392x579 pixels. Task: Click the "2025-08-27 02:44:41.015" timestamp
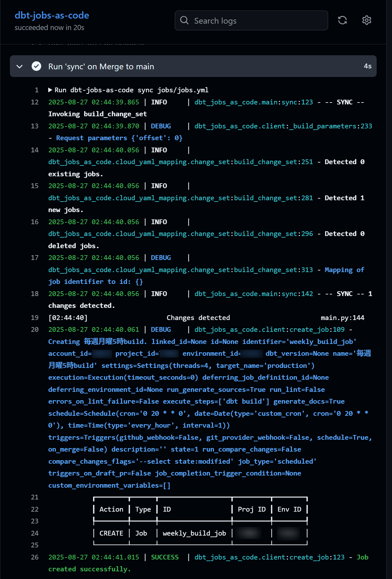click(94, 557)
